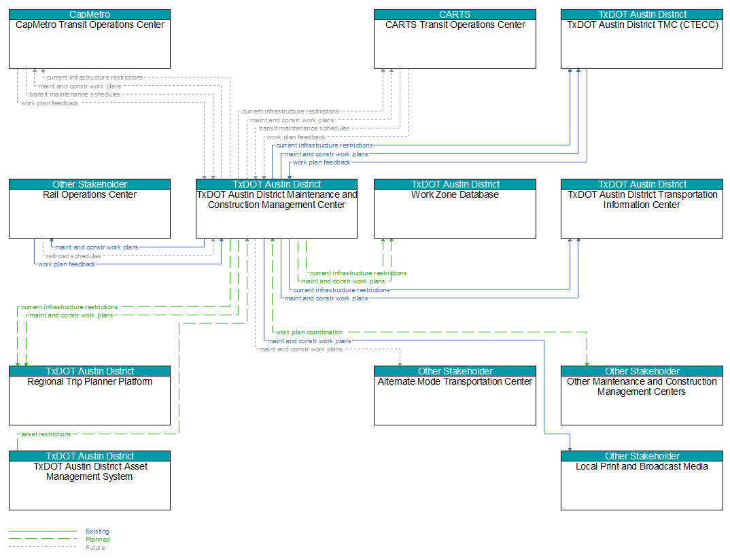The height and width of the screenshot is (560, 730).
Task: Click "transit maintenance schedules" label under CapMetro box
Action: tap(75, 94)
